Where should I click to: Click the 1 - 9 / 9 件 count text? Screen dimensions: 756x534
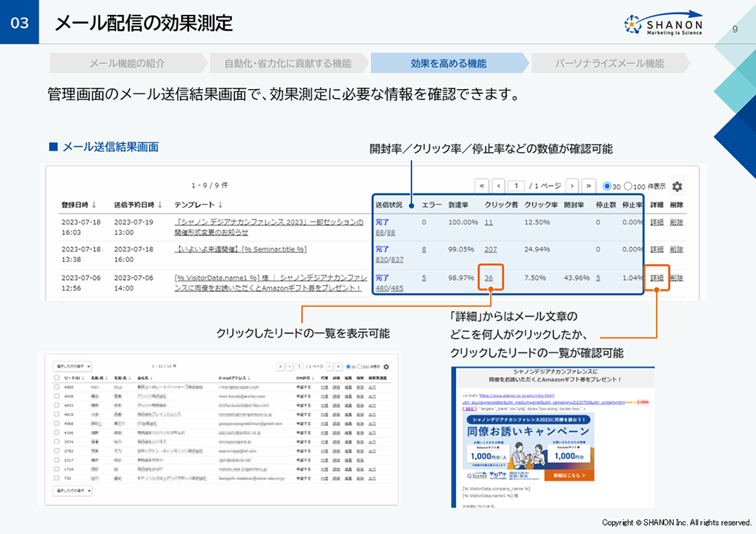(210, 185)
